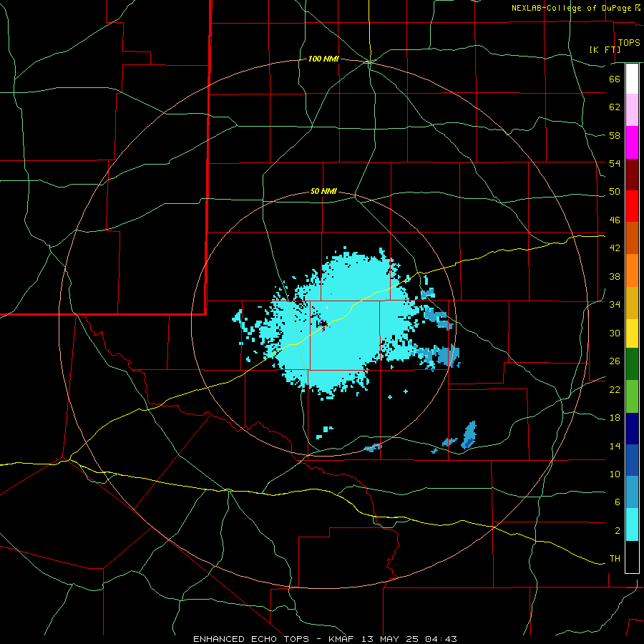Click the cyan 10 legend swatch
The height and width of the screenshot is (644, 644).
tap(632, 525)
